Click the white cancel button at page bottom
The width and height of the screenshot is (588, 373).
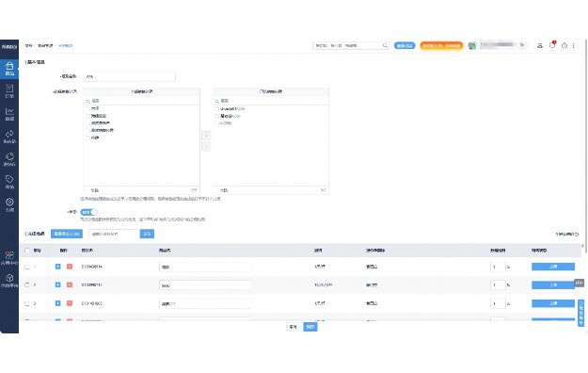(294, 327)
